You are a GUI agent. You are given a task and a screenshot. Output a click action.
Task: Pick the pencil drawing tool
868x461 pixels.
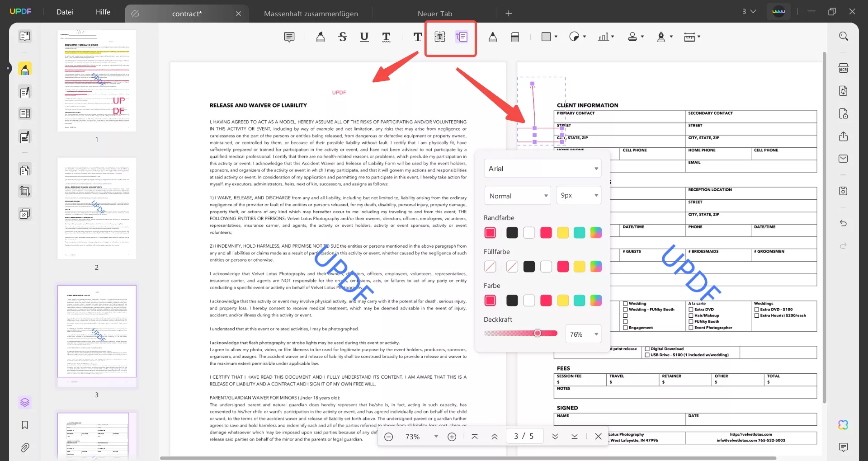493,37
